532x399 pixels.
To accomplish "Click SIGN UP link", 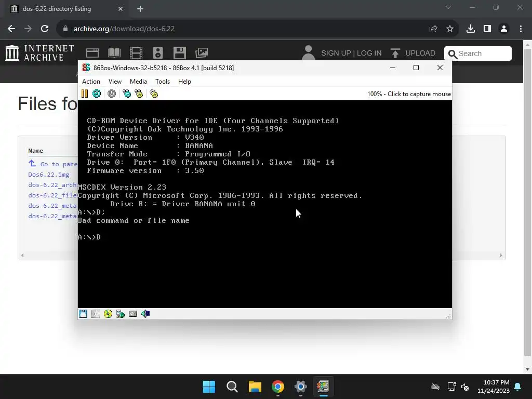I will coord(336,54).
